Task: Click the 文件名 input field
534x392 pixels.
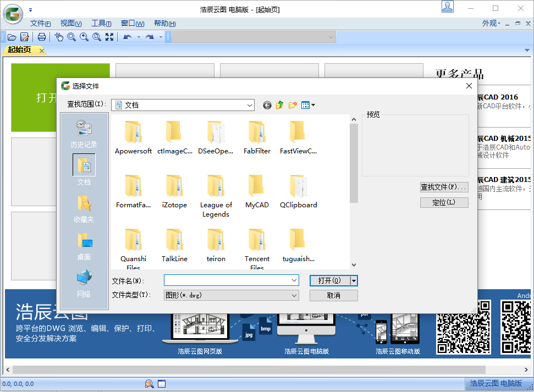Action: point(227,280)
